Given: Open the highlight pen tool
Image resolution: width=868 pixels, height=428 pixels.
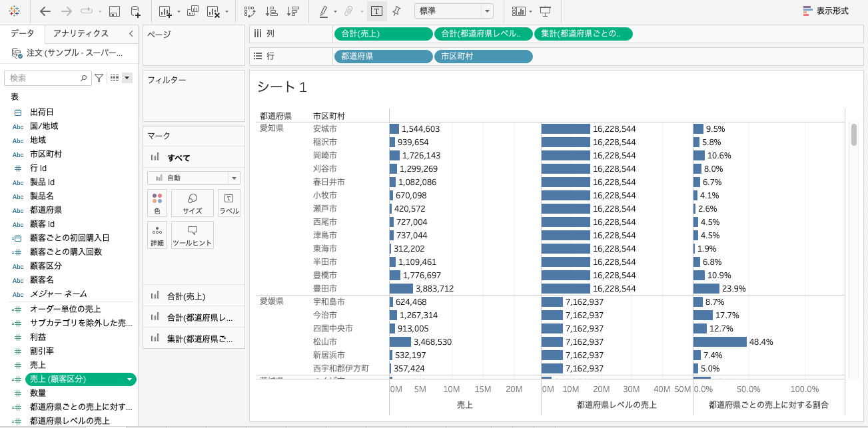Looking at the screenshot, I should pos(324,11).
